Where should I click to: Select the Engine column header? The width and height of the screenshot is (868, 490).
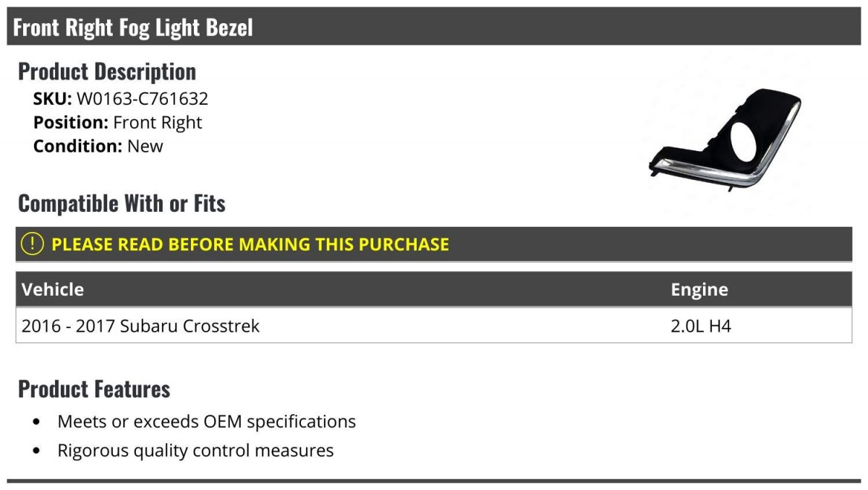pos(699,289)
